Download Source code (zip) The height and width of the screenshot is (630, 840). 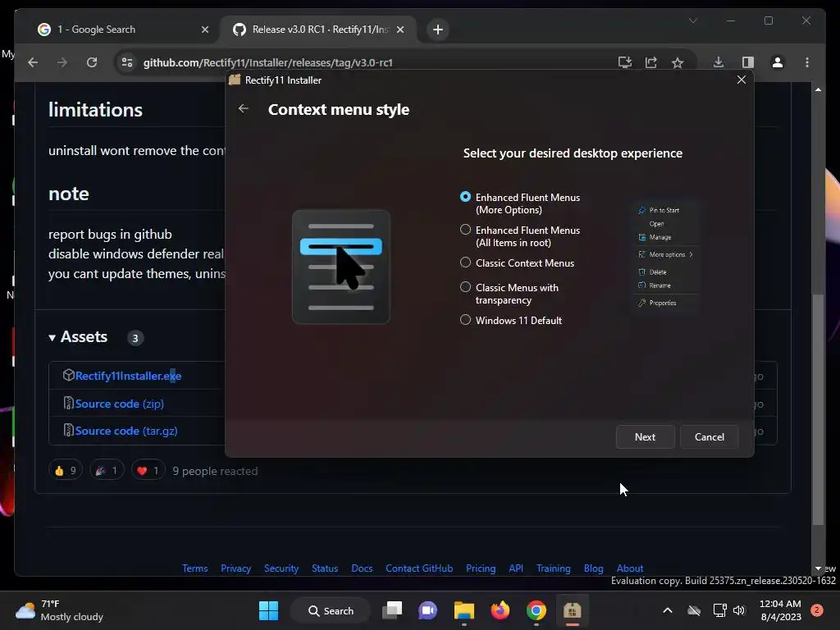[120, 404]
